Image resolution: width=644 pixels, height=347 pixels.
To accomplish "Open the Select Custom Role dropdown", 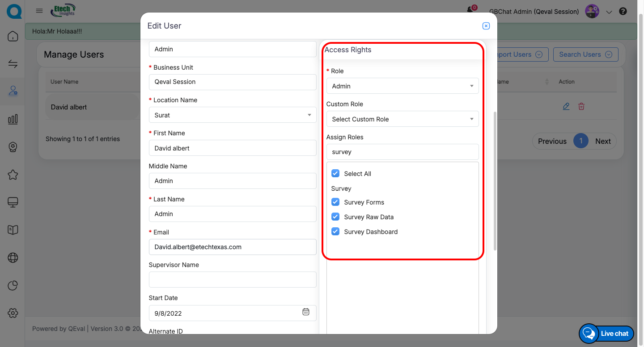I will 402,119.
